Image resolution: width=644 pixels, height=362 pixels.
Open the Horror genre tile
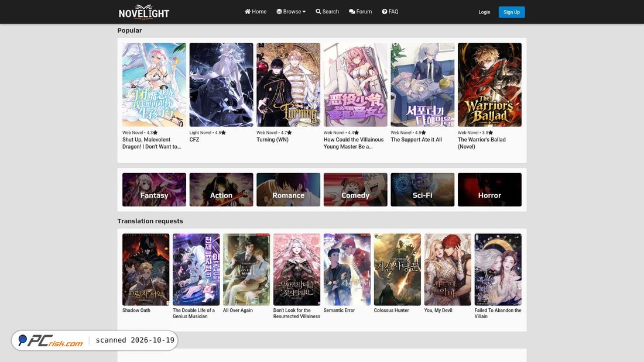[x=489, y=189]
